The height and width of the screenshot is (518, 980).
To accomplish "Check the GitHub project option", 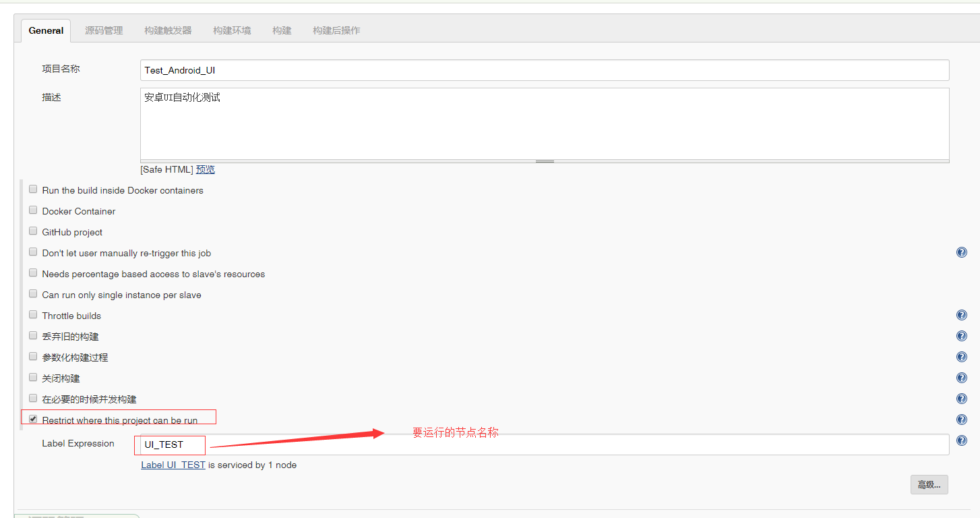I will click(x=33, y=231).
